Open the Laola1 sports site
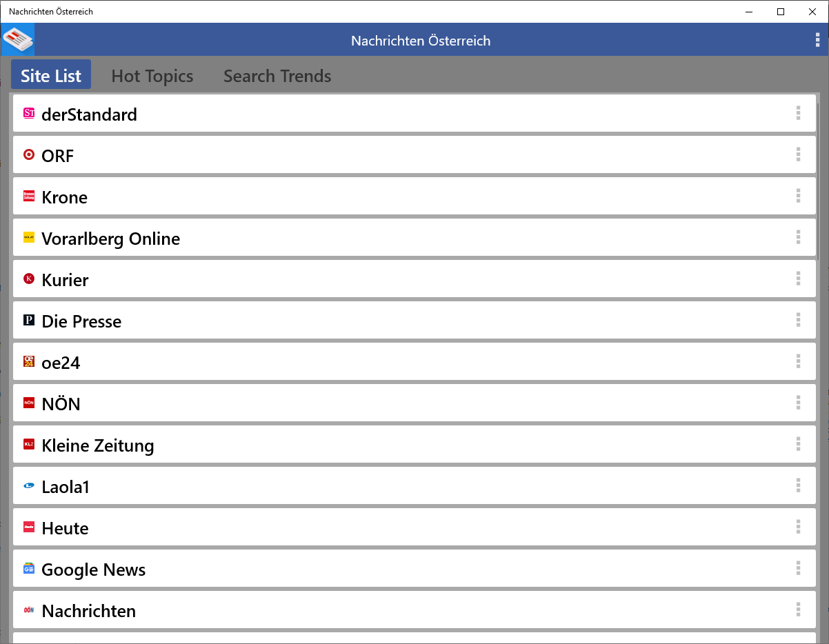829x644 pixels. coord(415,485)
